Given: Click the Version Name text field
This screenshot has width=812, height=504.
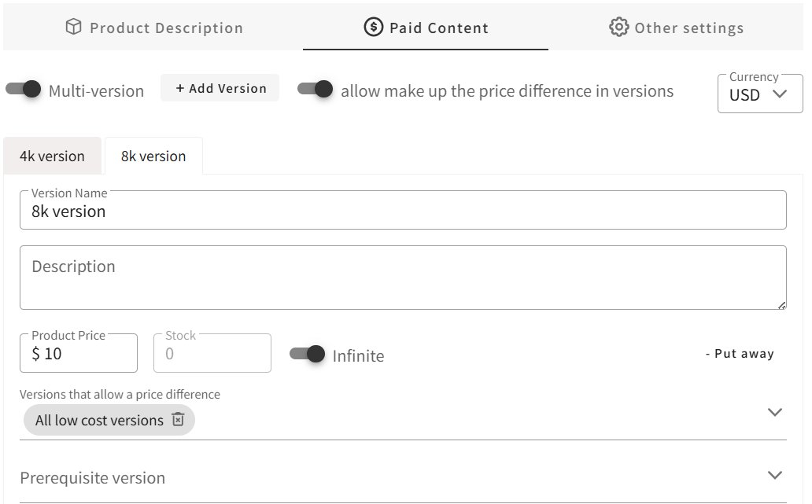Looking at the screenshot, I should [x=403, y=211].
